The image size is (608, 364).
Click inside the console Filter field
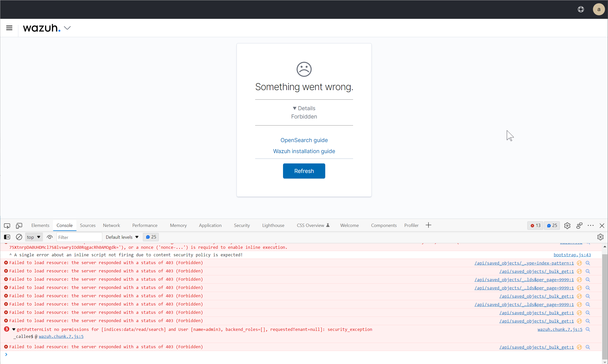(x=79, y=237)
